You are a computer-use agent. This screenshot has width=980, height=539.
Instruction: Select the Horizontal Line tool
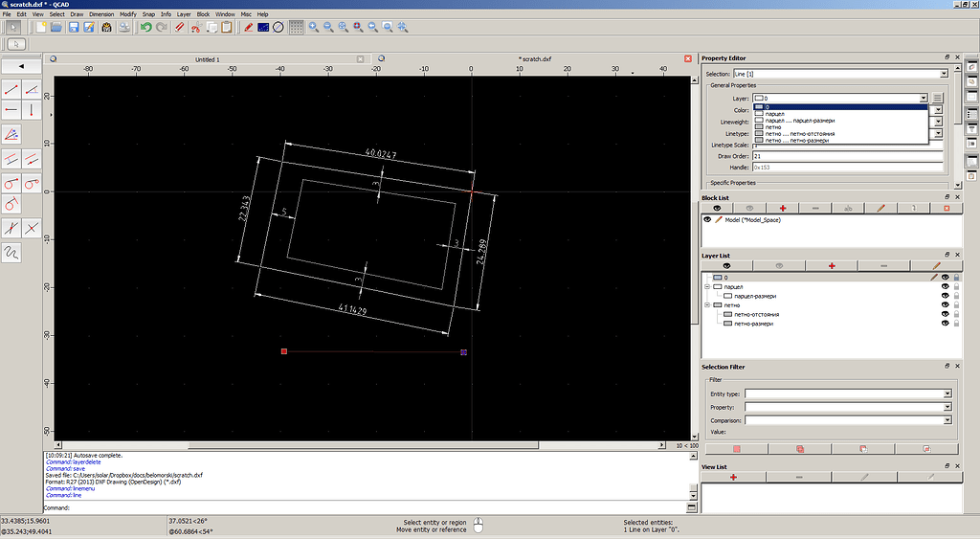pos(11,110)
